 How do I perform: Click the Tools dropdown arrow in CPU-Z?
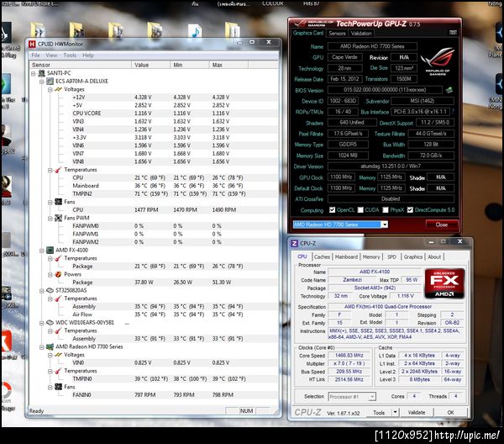(395, 413)
